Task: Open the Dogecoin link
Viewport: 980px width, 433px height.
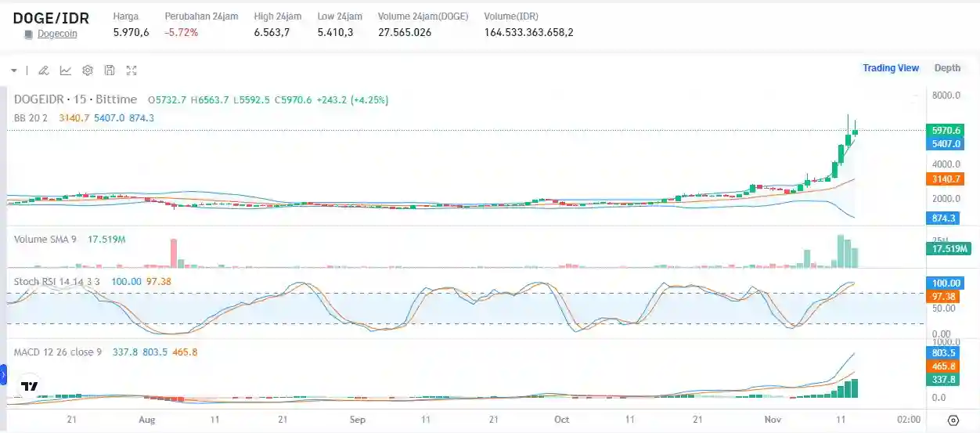Action: click(x=57, y=34)
